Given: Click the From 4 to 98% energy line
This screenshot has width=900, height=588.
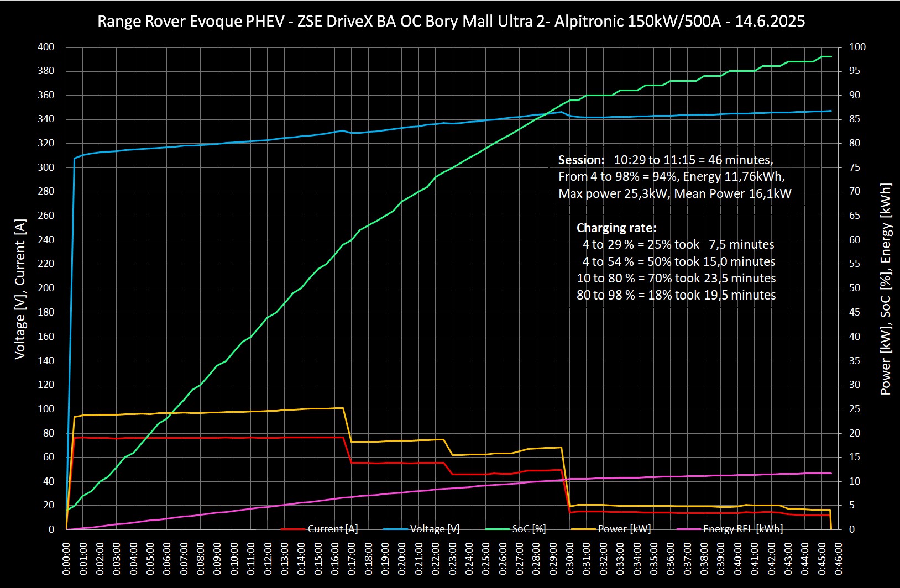Looking at the screenshot, I should click(672, 177).
